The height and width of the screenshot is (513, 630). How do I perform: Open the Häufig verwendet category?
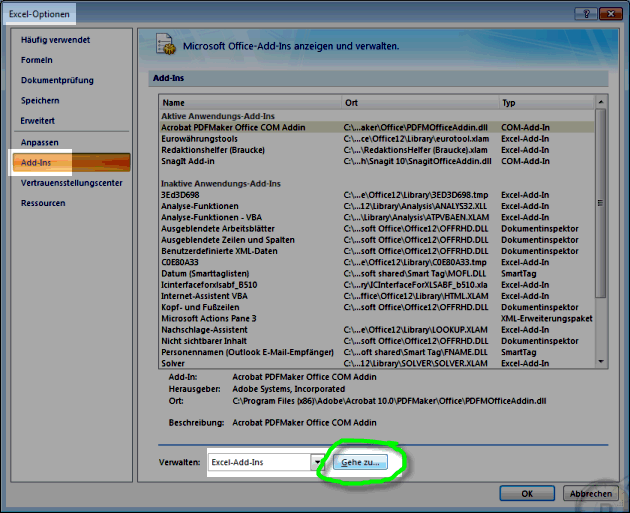pos(55,40)
